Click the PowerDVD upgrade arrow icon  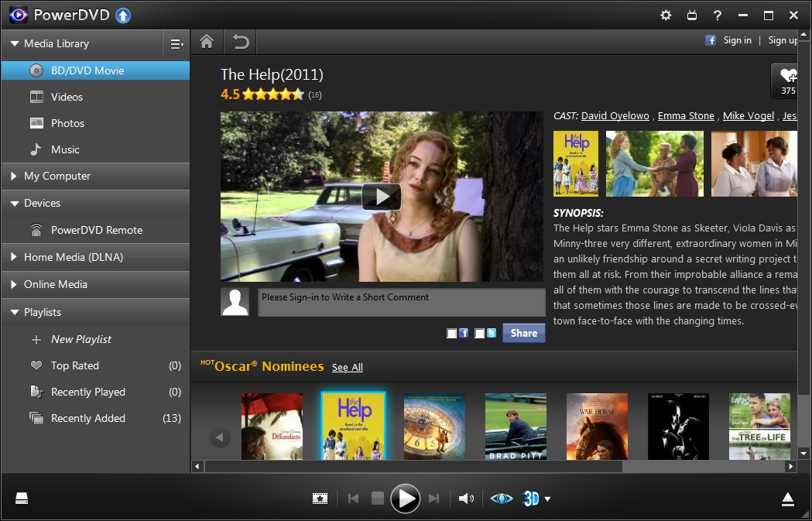pyautogui.click(x=123, y=15)
